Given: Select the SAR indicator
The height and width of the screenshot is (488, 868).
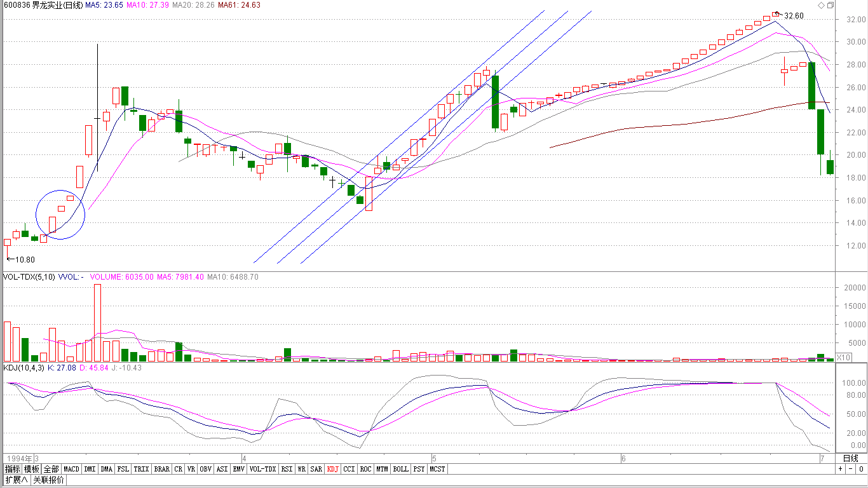Looking at the screenshot, I should [x=316, y=469].
